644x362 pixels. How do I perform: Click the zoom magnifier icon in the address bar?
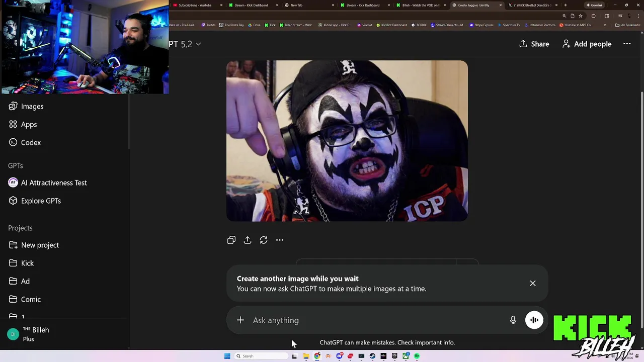point(565,16)
